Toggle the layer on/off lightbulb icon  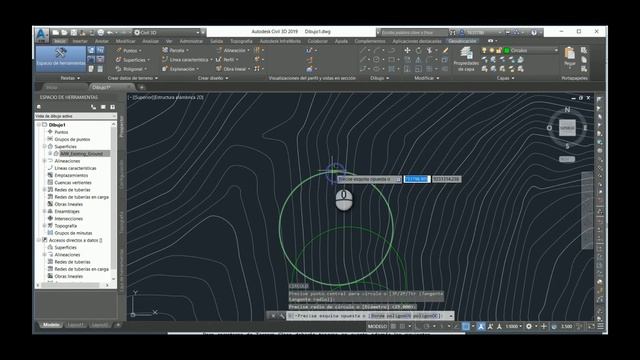click(x=484, y=51)
